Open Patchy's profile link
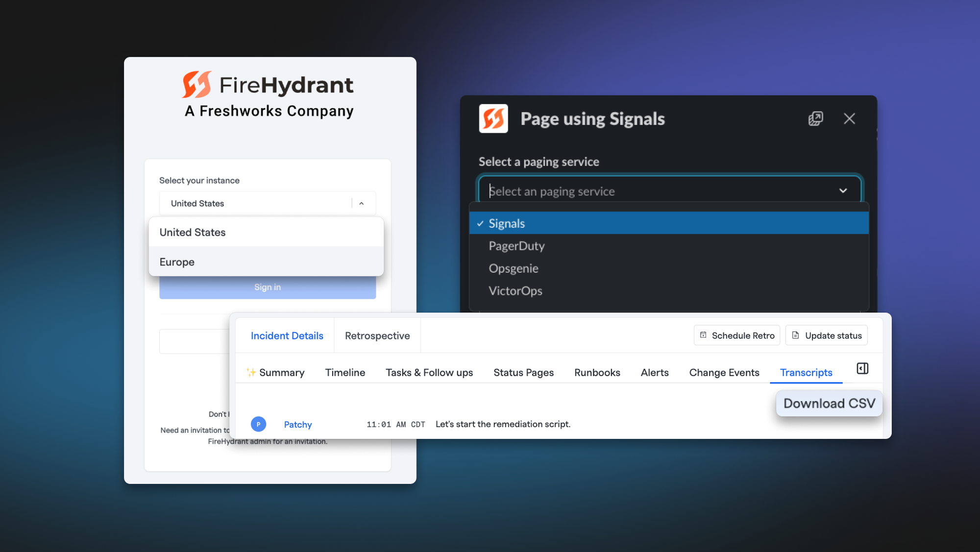The width and height of the screenshot is (980, 552). tap(298, 425)
